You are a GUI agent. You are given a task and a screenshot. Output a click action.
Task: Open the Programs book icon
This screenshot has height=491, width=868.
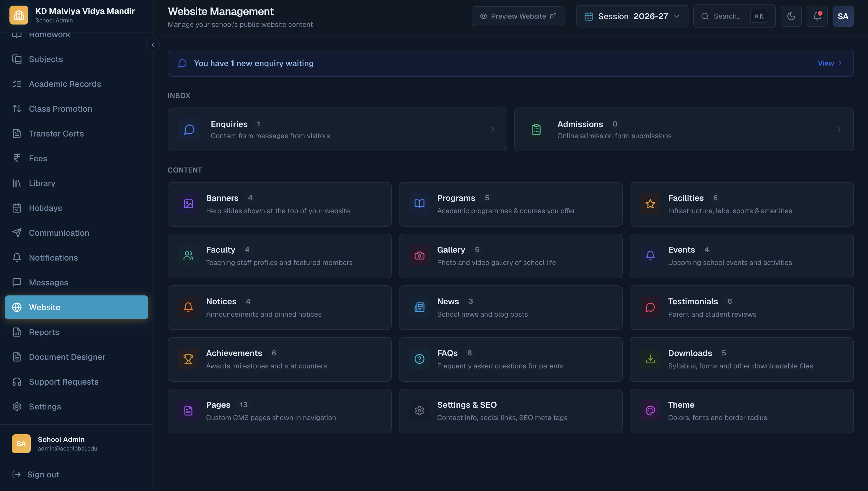(x=420, y=204)
